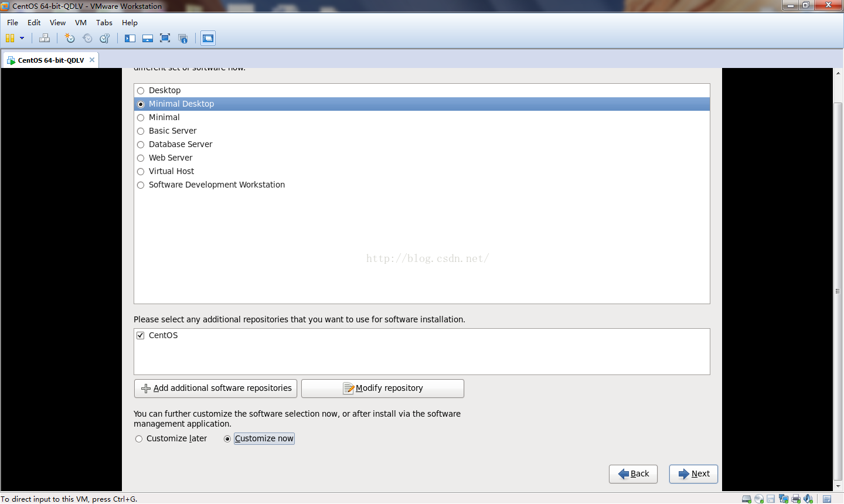Toggle the library sidebar view icon
Screen dimensions: 844x504
(x=130, y=38)
